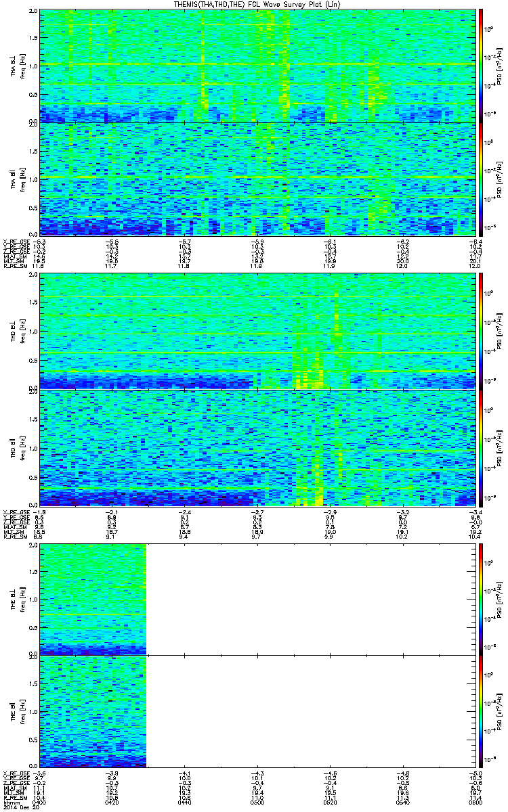Click the 0520 time tick label
Viewport: 508px width, 812px height.
click(329, 803)
